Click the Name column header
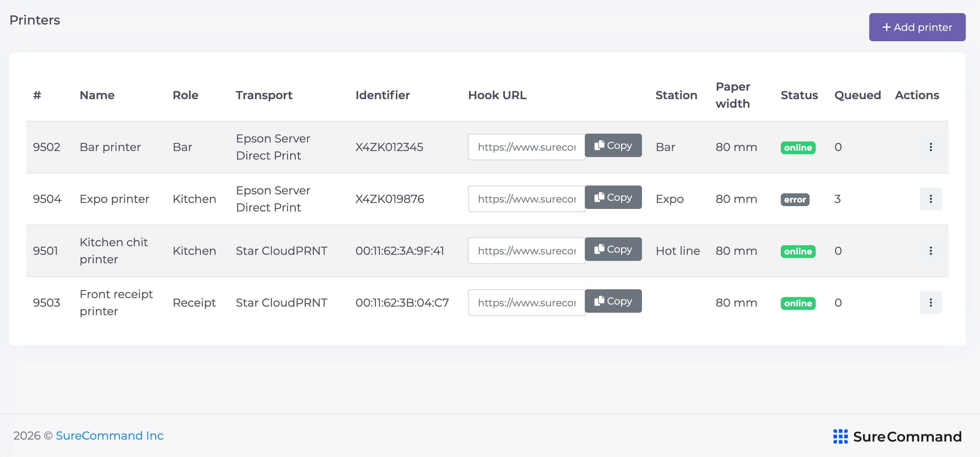The image size is (980, 457). click(x=97, y=95)
